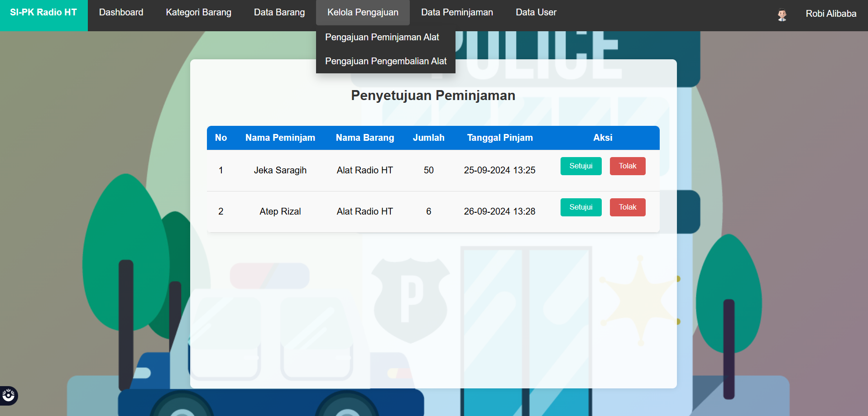Select Pengajuan Pengembalian Alat from dropdown
Image resolution: width=868 pixels, height=416 pixels.
[385, 61]
